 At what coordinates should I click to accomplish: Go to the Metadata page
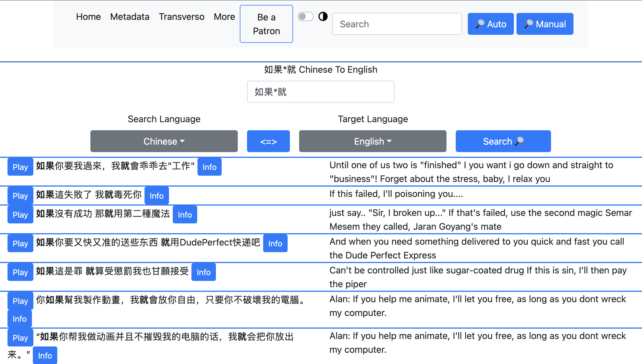(130, 17)
